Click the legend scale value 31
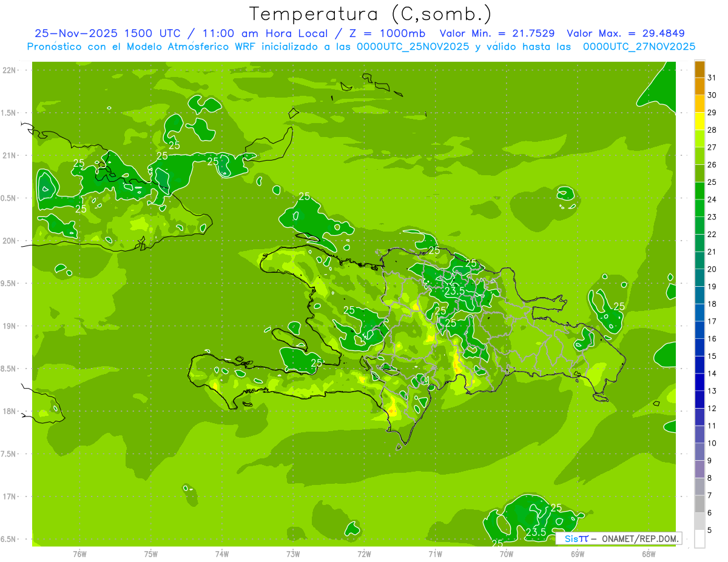This screenshot has width=728, height=562. (x=712, y=78)
